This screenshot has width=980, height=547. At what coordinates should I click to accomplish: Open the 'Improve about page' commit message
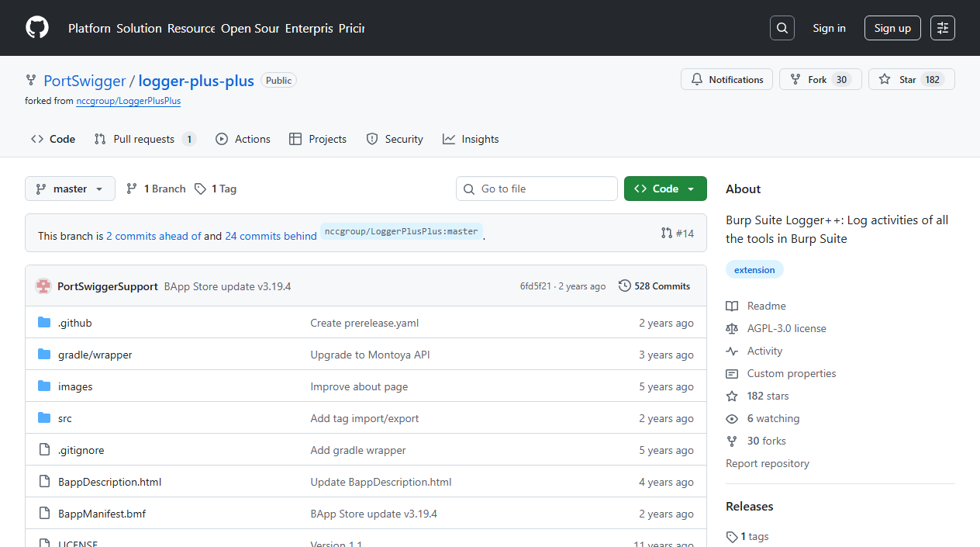tap(359, 386)
